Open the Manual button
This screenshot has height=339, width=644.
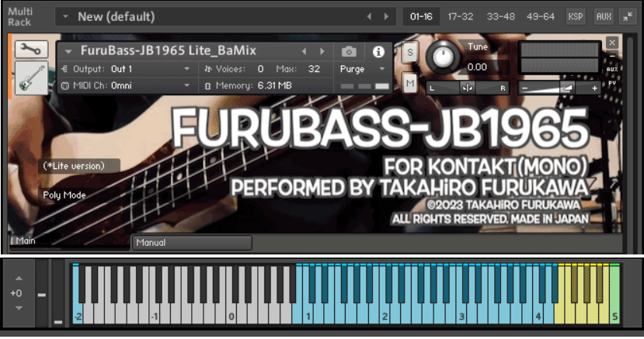192,243
